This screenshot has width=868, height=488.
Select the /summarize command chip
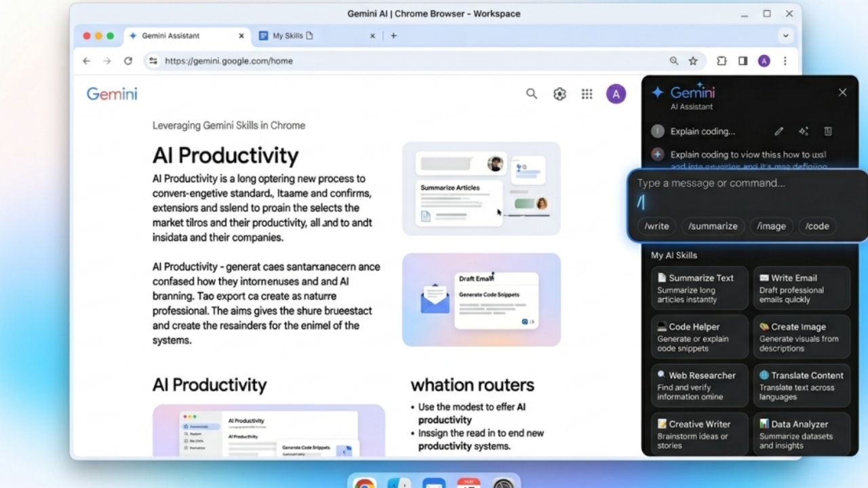713,226
